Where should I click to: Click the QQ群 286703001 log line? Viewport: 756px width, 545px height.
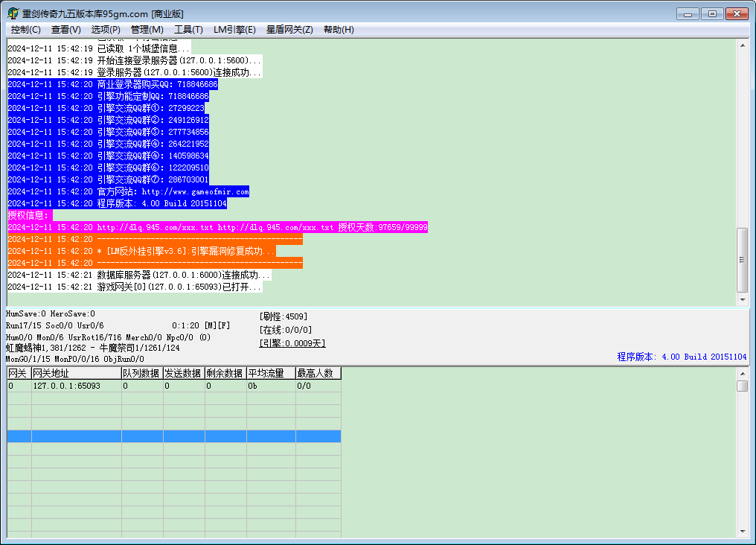pos(109,179)
